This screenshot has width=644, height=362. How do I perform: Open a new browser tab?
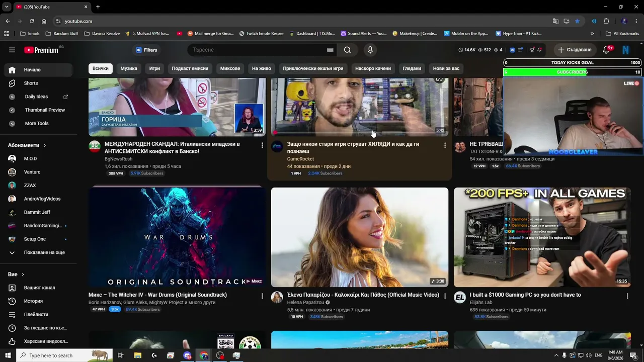click(x=98, y=7)
